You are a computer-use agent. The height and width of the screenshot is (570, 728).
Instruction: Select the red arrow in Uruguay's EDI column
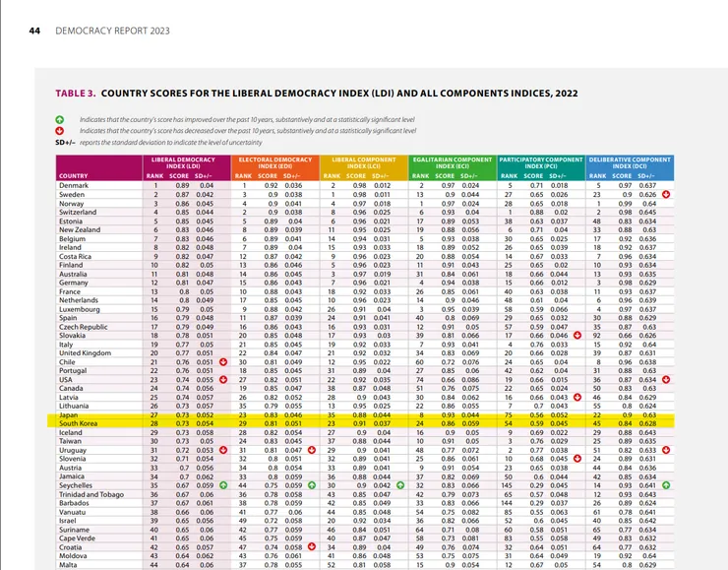(x=312, y=450)
